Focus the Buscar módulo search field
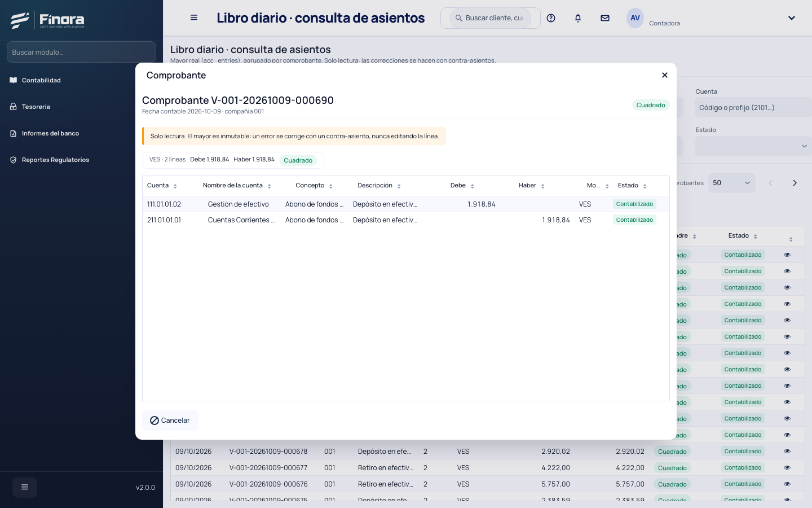The height and width of the screenshot is (508, 812). tap(81, 52)
